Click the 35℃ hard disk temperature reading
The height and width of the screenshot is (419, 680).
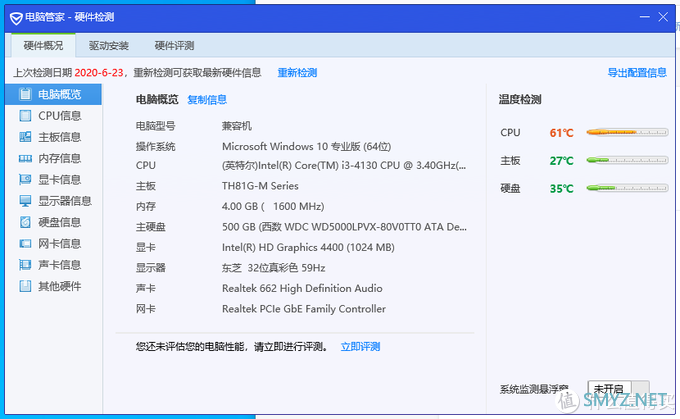[562, 189]
